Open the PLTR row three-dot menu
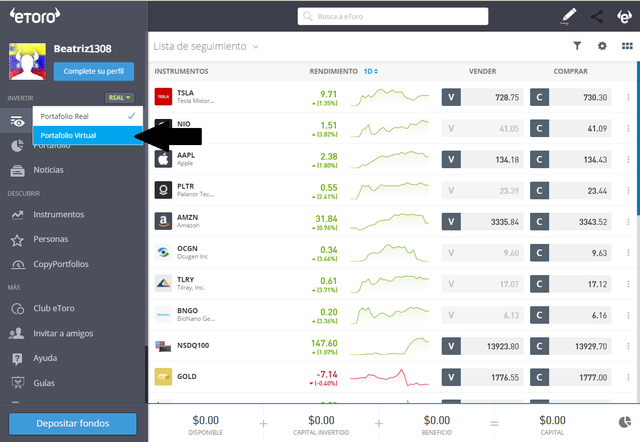This screenshot has height=442, width=640. pyautogui.click(x=628, y=190)
